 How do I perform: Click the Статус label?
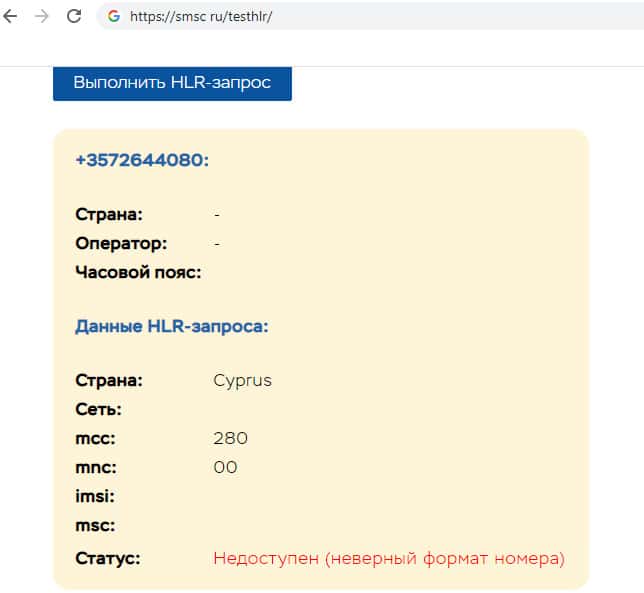pos(107,558)
